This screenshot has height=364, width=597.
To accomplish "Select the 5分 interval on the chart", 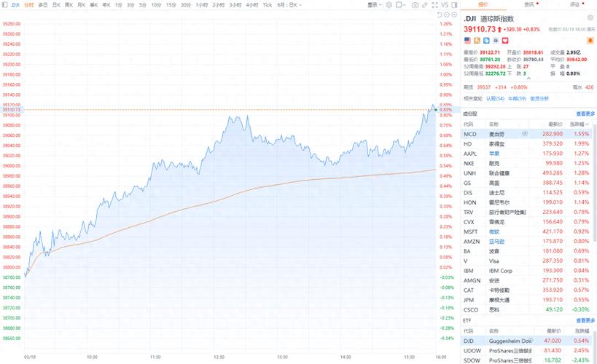I will coord(141,4).
